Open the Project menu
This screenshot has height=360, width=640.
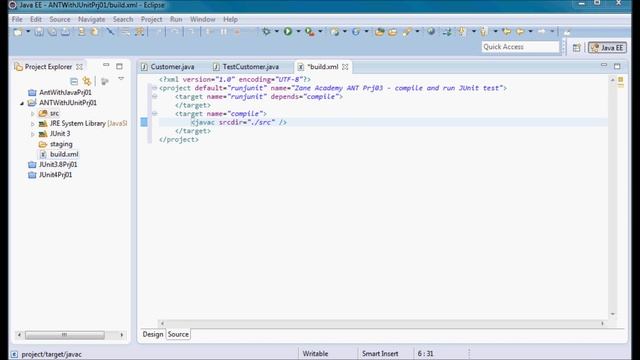[151, 19]
